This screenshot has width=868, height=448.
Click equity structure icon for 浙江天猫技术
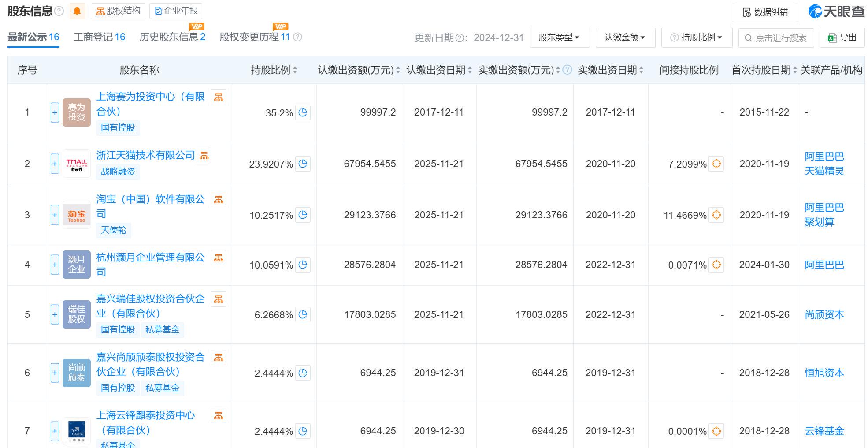click(x=204, y=156)
